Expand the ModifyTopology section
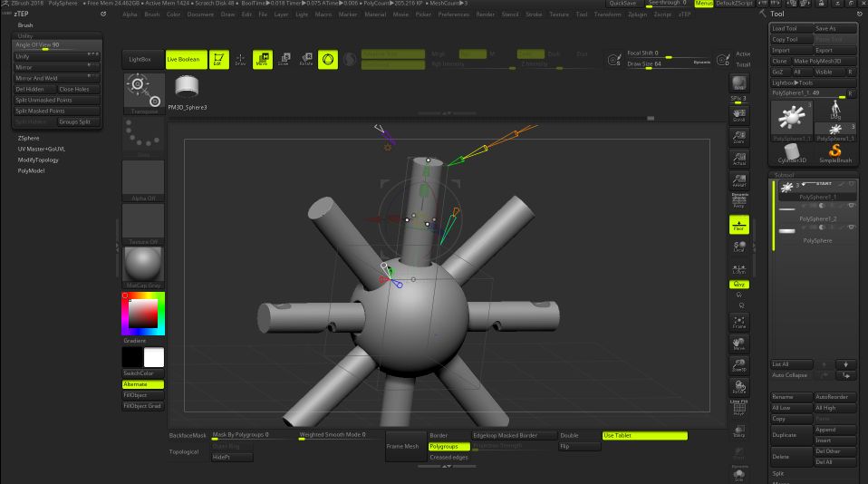Viewport: 868px width, 484px height. pos(38,160)
